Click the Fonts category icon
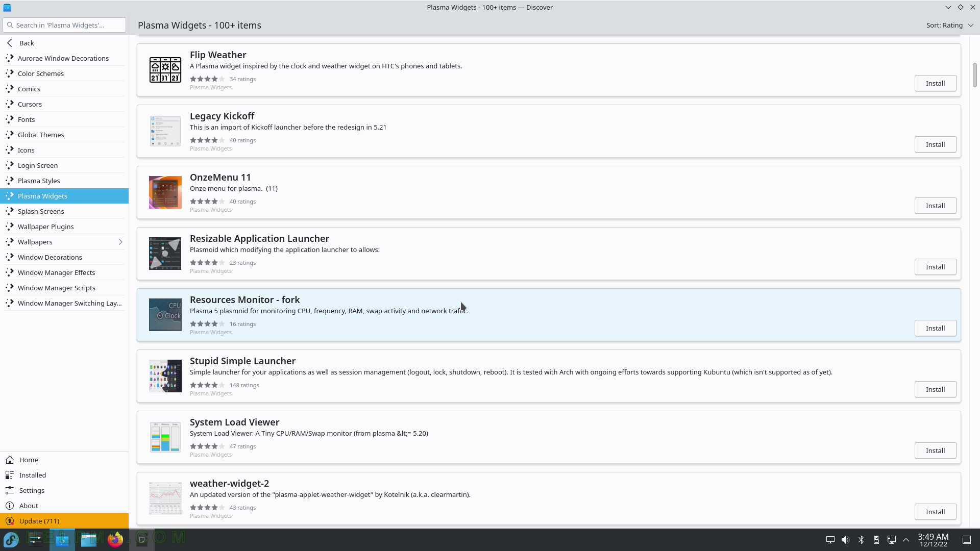Image resolution: width=980 pixels, height=551 pixels. 9,119
